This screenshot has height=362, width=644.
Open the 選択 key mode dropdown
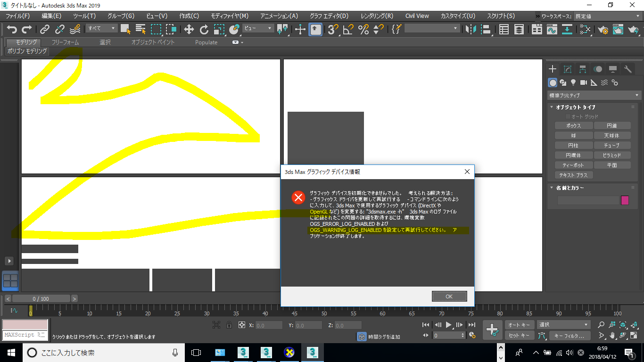click(564, 325)
